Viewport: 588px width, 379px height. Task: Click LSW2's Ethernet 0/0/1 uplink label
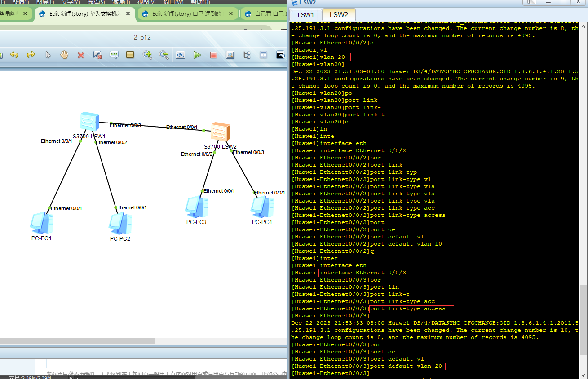tap(182, 127)
